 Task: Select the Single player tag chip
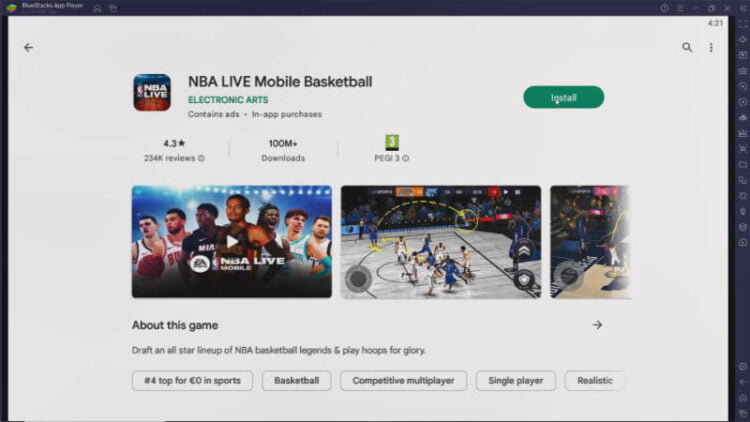pyautogui.click(x=516, y=380)
